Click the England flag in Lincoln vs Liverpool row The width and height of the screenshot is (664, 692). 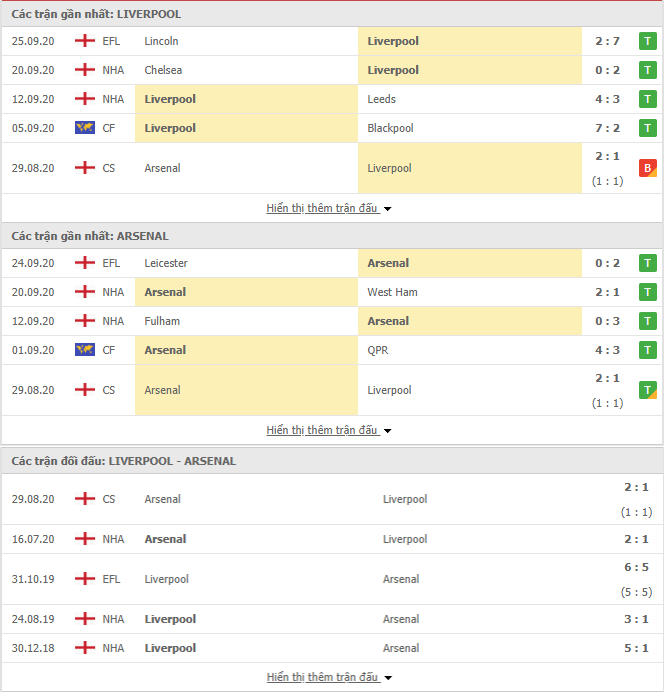[85, 41]
